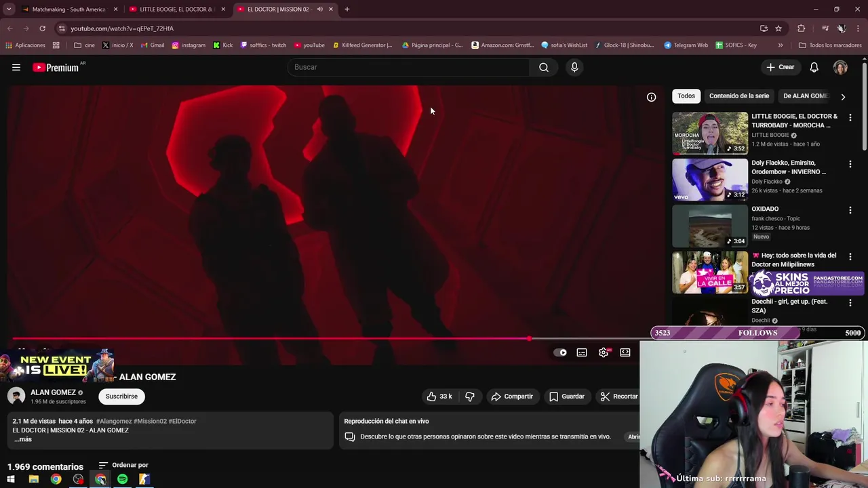Image resolution: width=868 pixels, height=488 pixels.
Task: Play the OXIDADO video thumbnail
Action: (710, 226)
